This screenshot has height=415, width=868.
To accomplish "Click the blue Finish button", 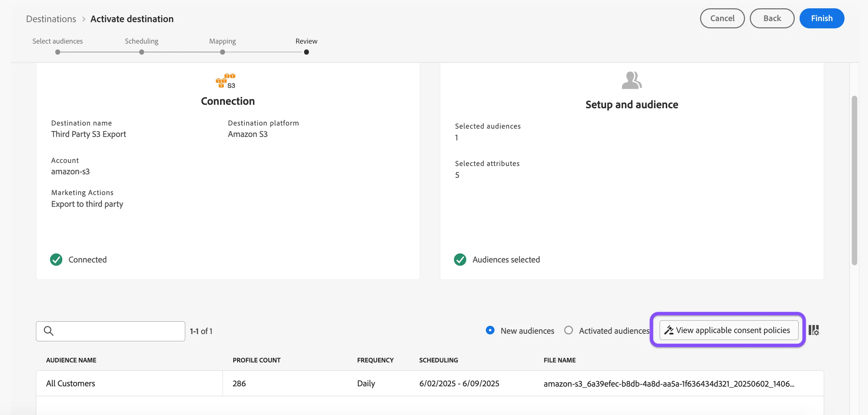I will (822, 18).
